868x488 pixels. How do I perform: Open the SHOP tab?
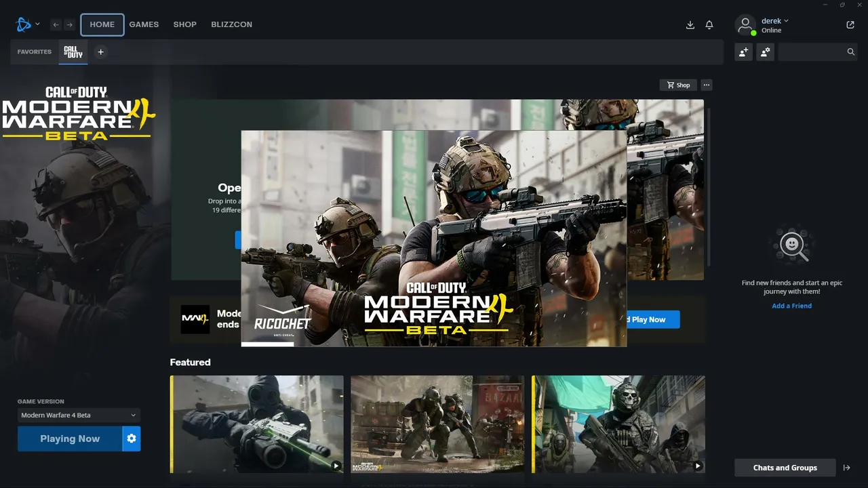tap(185, 25)
